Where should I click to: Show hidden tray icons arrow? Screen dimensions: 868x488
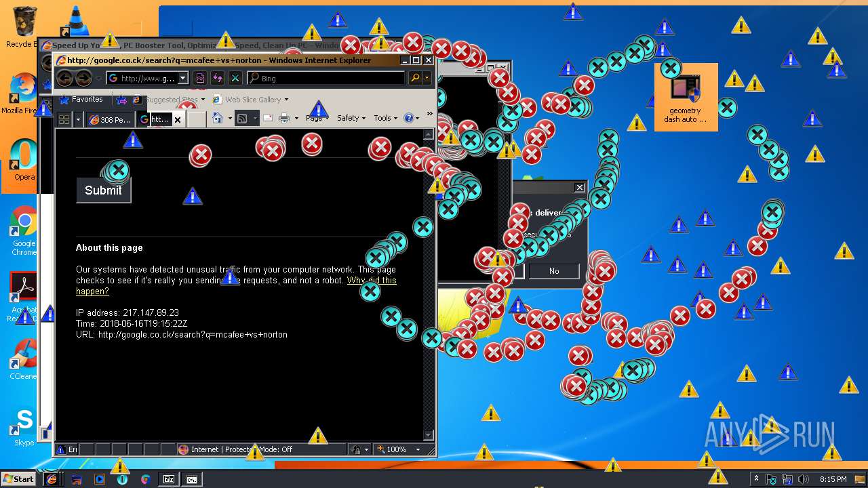tap(756, 479)
